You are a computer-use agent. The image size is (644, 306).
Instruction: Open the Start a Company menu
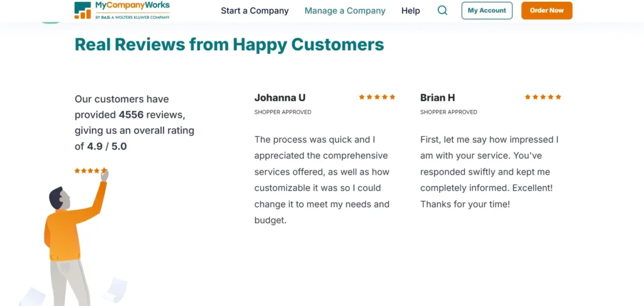[x=255, y=11]
